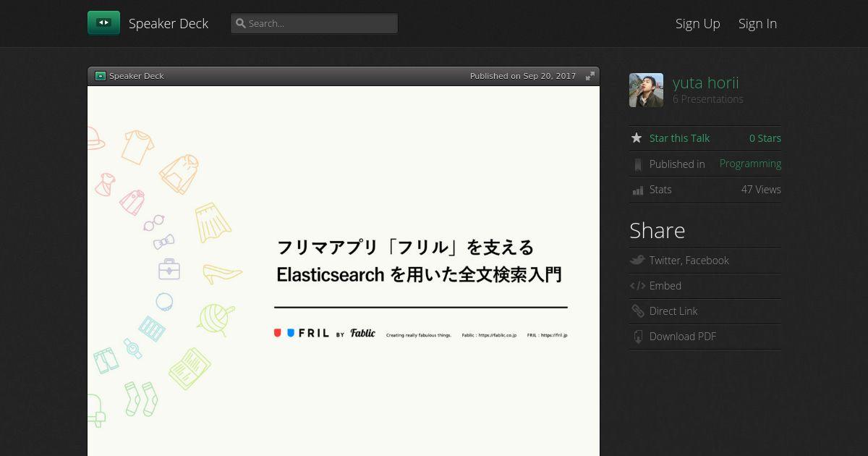The height and width of the screenshot is (456, 868).
Task: Open yuta horii's profile link
Action: point(705,83)
